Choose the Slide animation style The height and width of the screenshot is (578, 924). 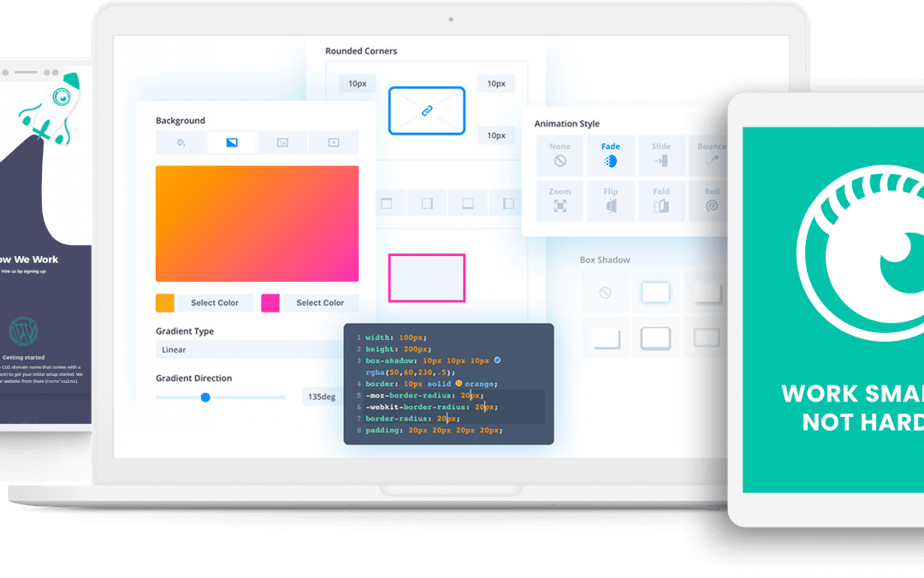click(x=661, y=156)
